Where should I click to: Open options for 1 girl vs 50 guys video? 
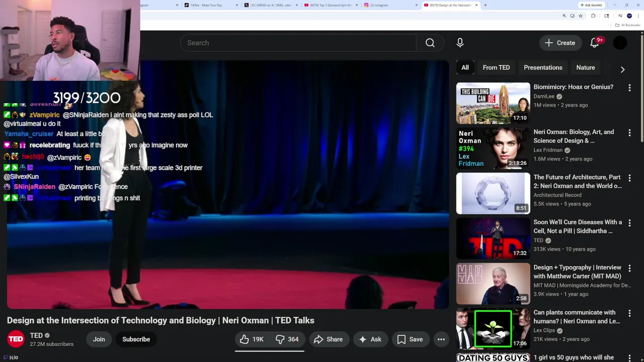629,358
